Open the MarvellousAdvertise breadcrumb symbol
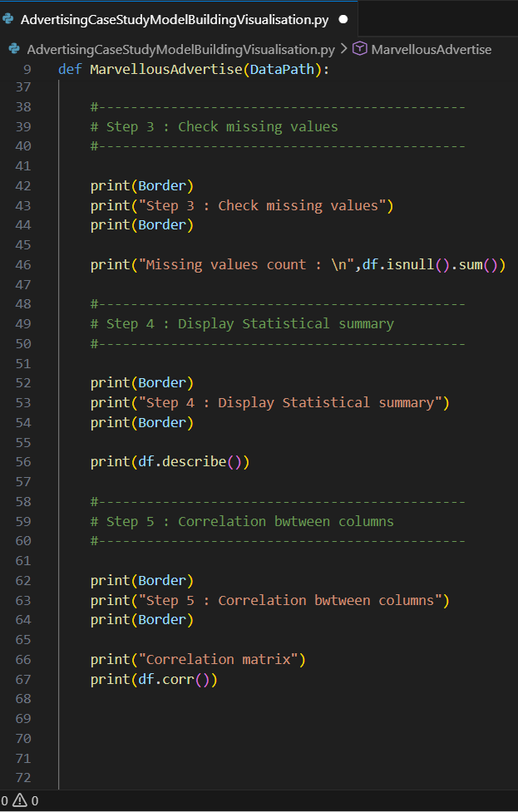The width and height of the screenshot is (518, 812). 432,50
